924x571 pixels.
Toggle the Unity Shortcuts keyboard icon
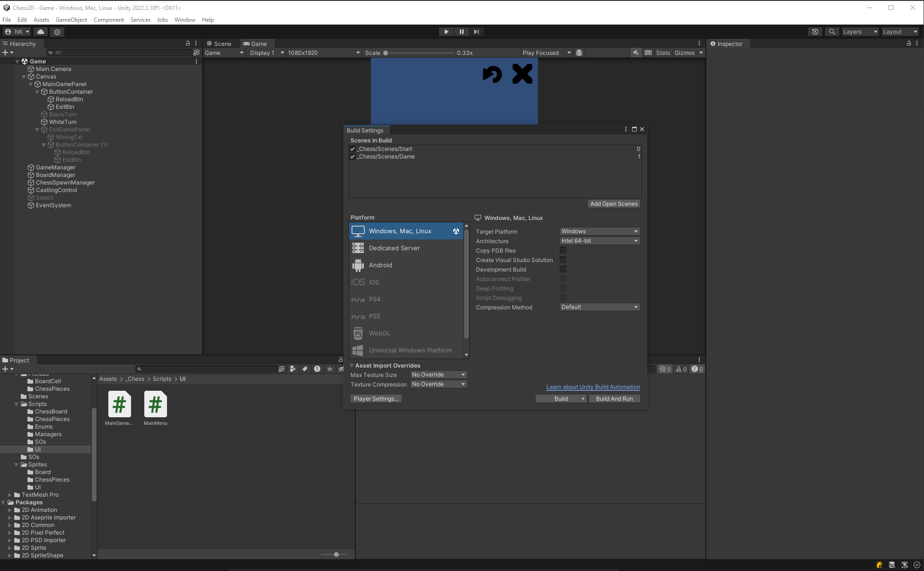(648, 53)
